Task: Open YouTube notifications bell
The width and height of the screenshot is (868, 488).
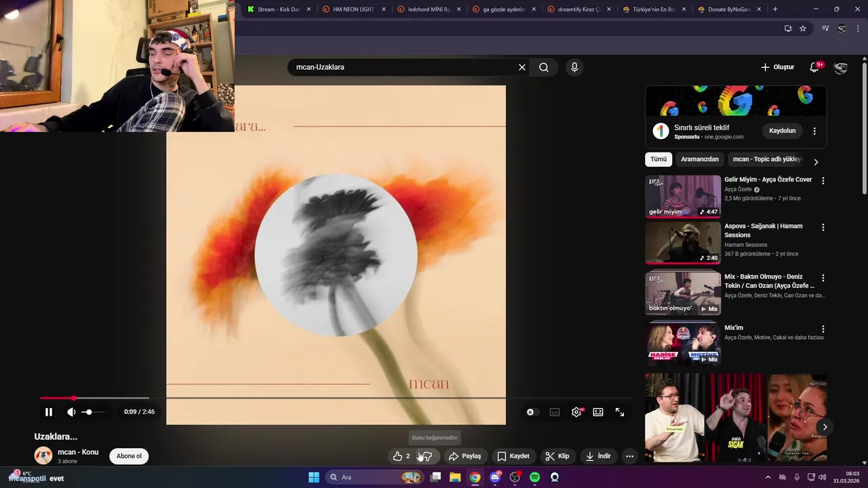Action: coord(814,67)
